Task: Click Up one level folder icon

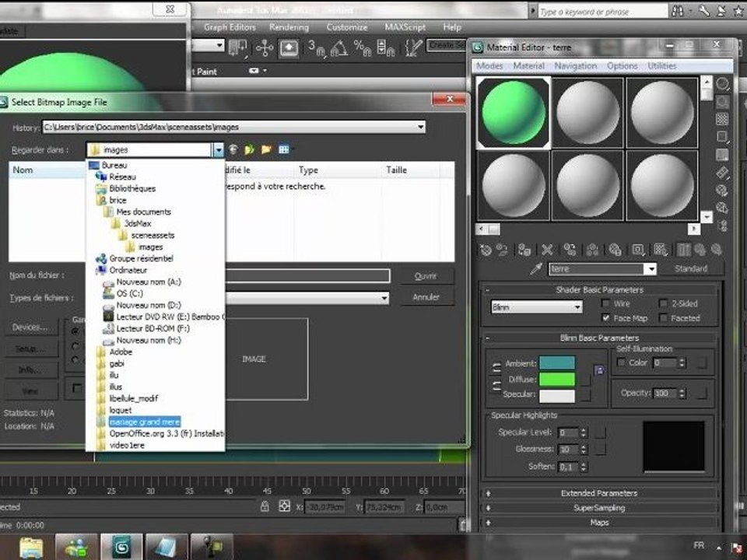Action: click(249, 149)
